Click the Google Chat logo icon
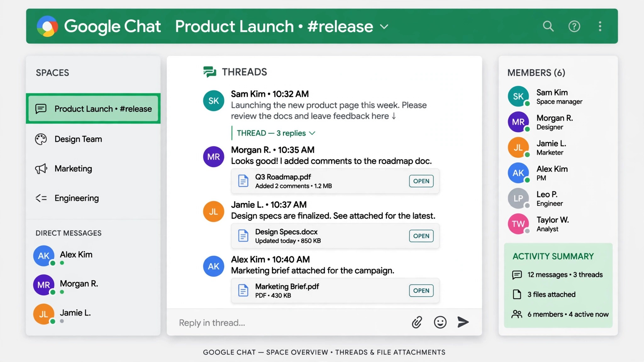The width and height of the screenshot is (644, 362). [x=47, y=26]
